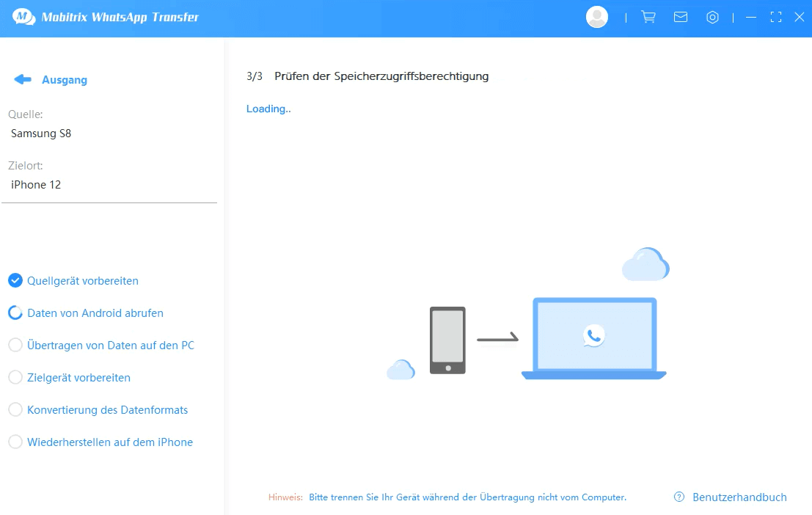This screenshot has height=515, width=812.
Task: Open the settings gear icon
Action: tap(712, 16)
